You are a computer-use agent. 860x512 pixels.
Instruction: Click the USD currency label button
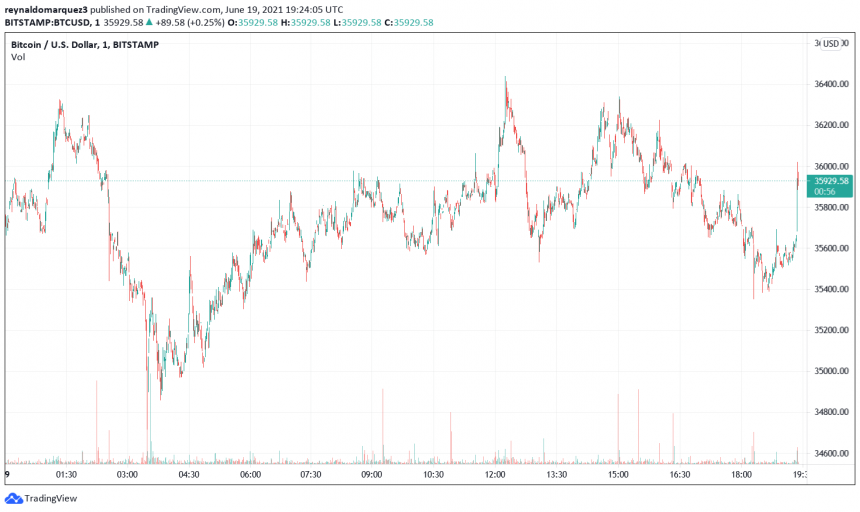click(831, 44)
